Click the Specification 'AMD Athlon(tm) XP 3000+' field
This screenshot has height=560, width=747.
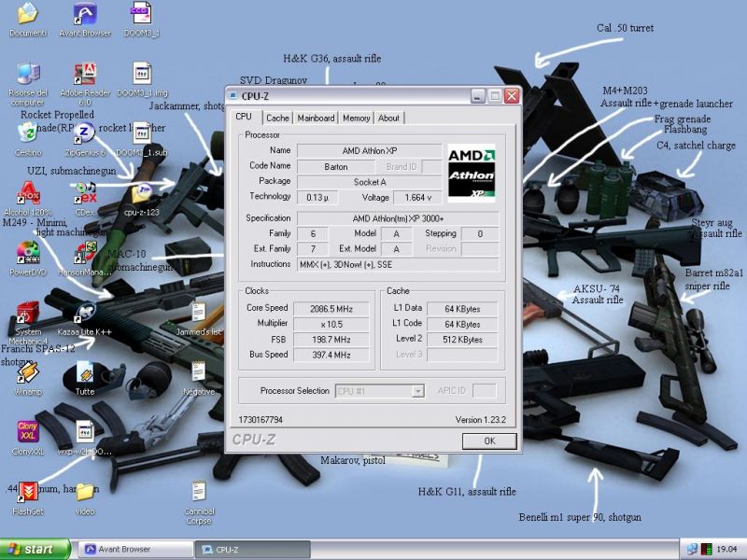point(398,218)
